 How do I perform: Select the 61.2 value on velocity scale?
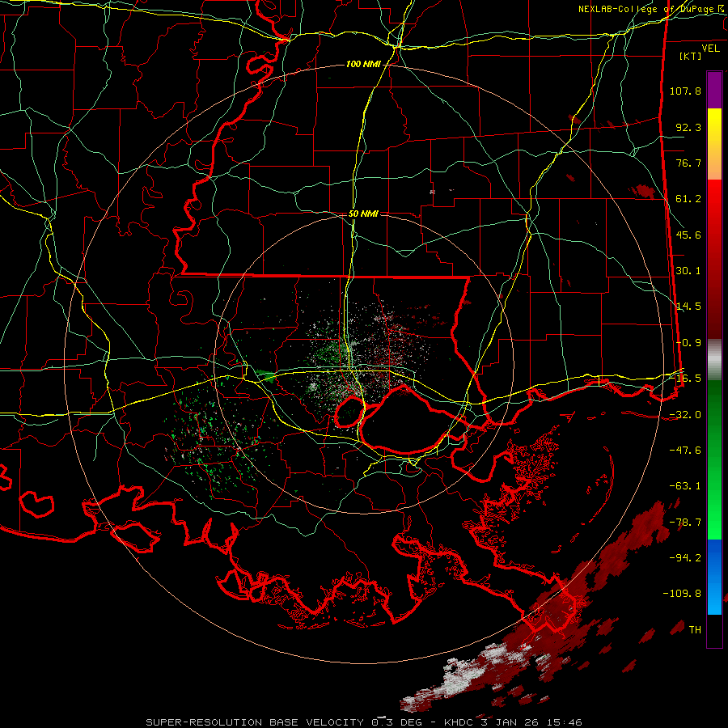coord(688,199)
